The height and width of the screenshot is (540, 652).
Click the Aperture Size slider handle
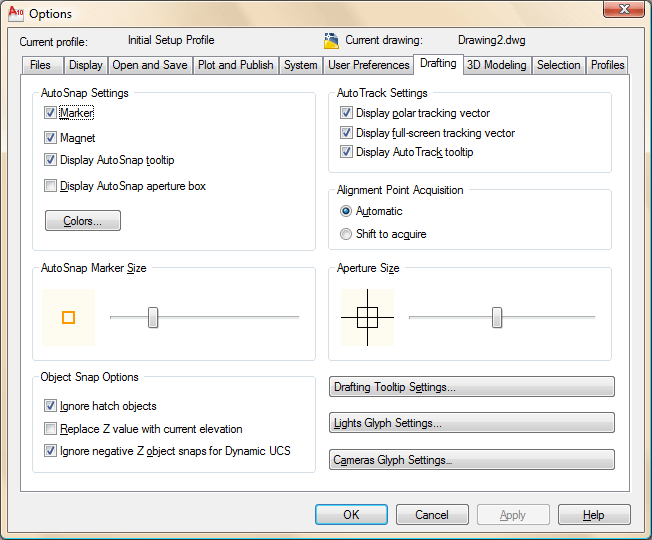pyautogui.click(x=497, y=318)
